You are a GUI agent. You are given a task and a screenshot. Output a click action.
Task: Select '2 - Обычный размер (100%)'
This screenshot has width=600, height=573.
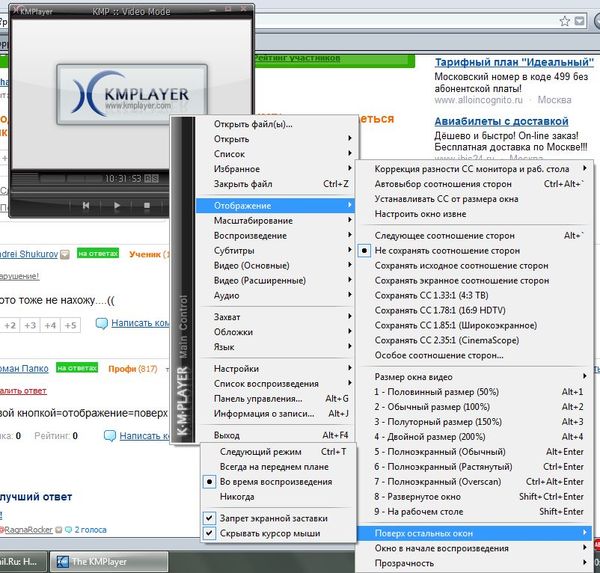474,407
